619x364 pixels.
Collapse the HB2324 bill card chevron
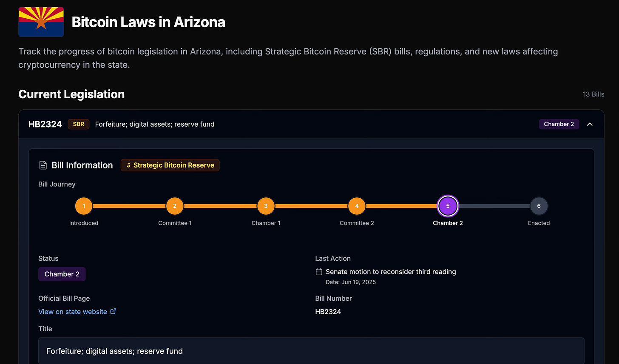590,124
